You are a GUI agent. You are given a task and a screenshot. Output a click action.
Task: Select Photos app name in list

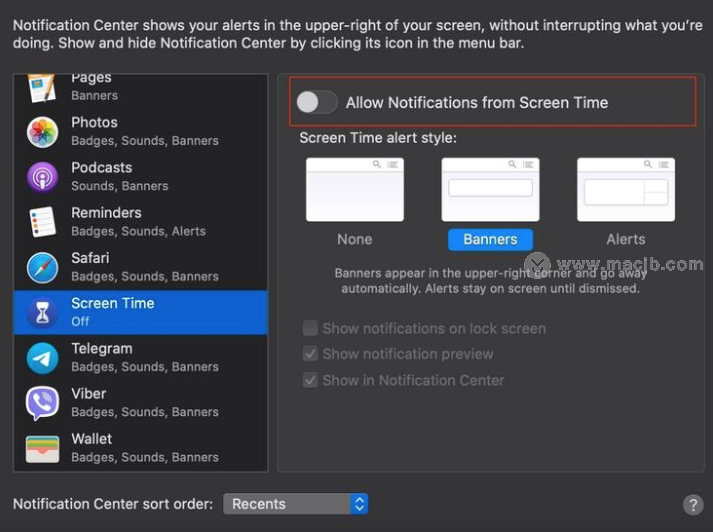tap(95, 122)
